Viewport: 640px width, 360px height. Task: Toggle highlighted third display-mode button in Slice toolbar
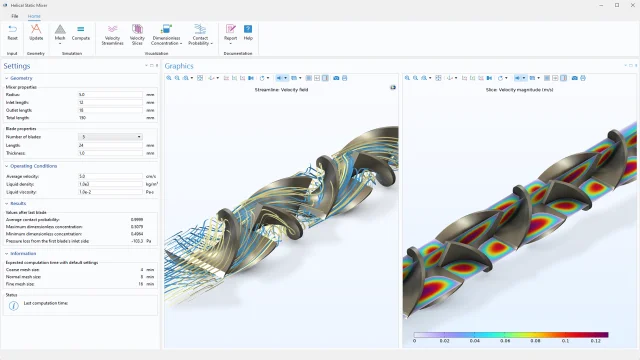563,78
